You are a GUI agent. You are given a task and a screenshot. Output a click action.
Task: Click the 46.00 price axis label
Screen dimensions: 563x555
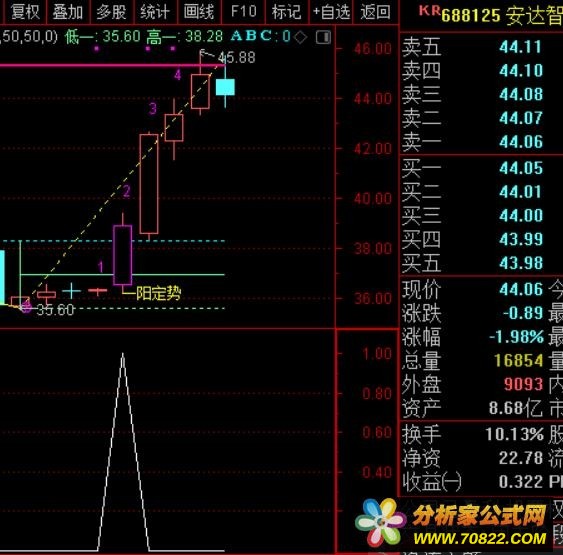[372, 48]
